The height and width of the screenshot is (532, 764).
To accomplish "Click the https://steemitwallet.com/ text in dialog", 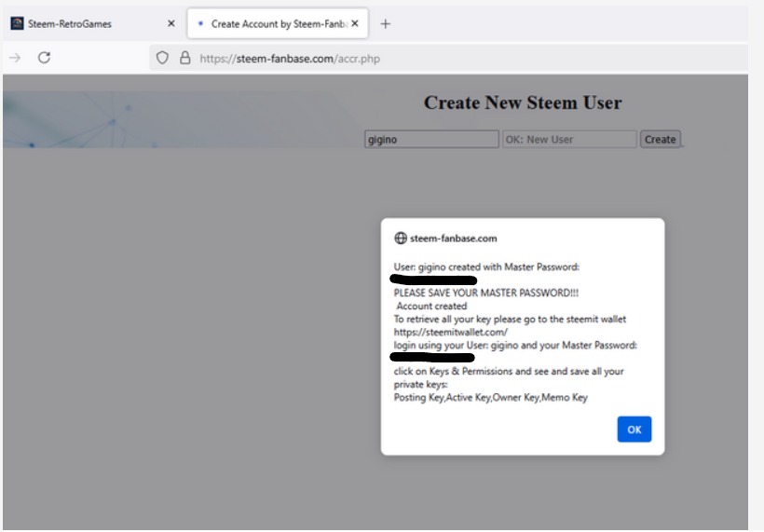I will click(x=451, y=333).
